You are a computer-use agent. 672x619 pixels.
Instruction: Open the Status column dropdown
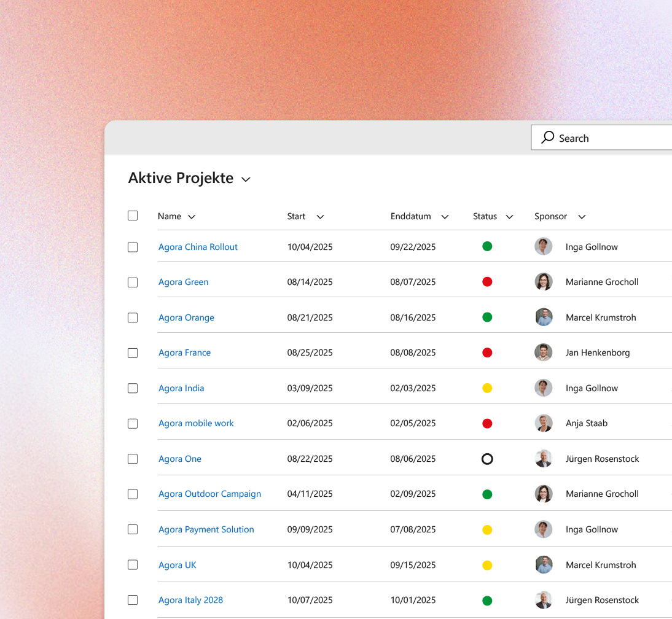click(510, 217)
